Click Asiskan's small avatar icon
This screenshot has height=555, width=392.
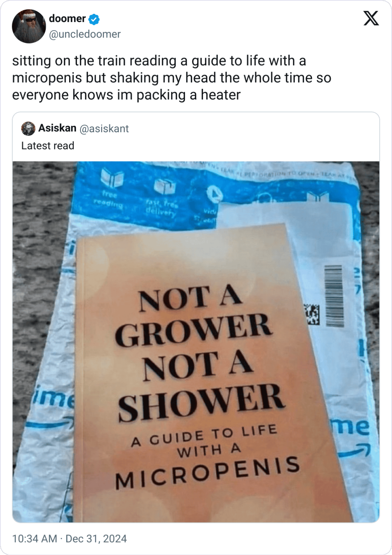[x=28, y=128]
